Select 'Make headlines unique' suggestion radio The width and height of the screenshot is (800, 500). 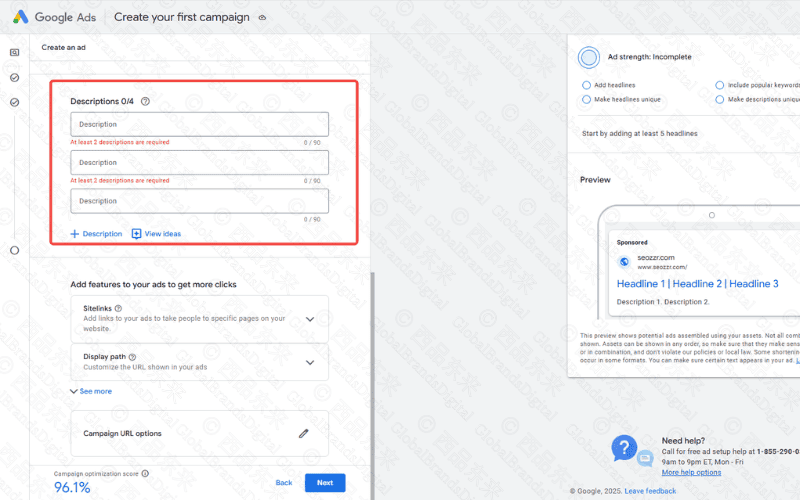[x=587, y=99]
